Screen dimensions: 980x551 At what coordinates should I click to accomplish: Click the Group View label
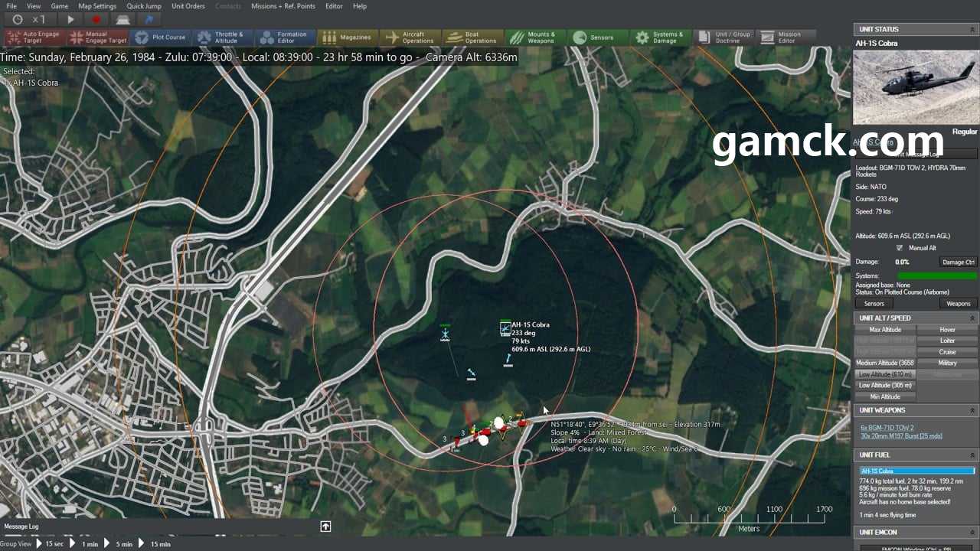click(x=17, y=544)
